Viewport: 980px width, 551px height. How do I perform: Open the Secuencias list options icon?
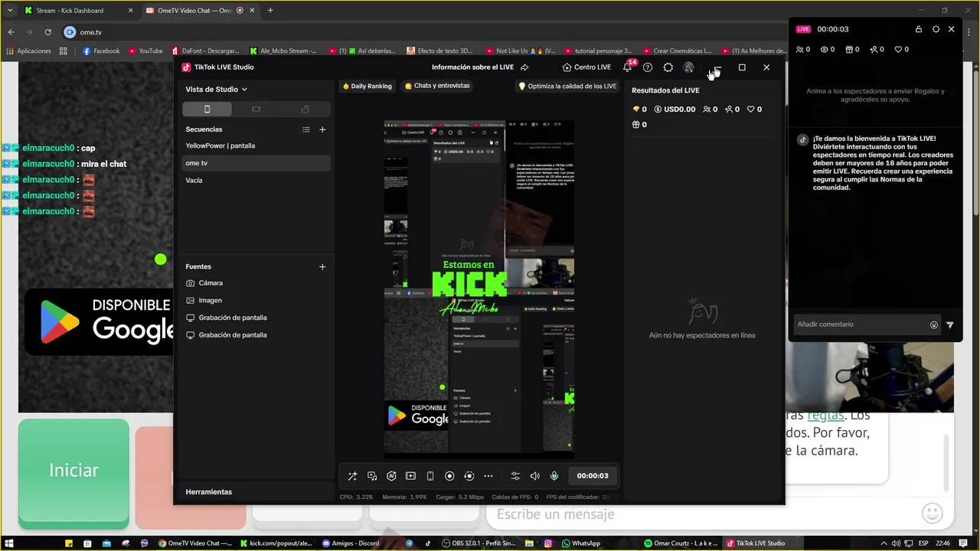point(306,129)
